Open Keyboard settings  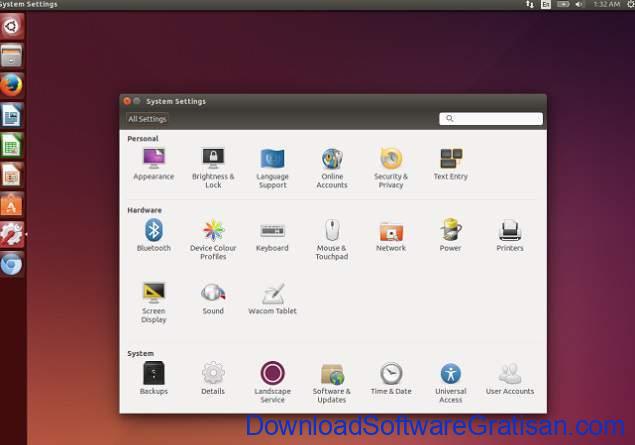[x=272, y=235]
